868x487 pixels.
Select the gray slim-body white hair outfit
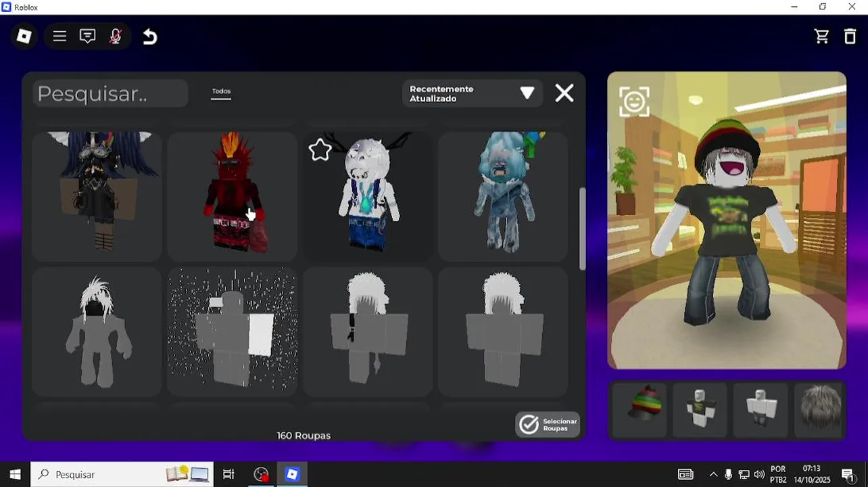tap(97, 331)
